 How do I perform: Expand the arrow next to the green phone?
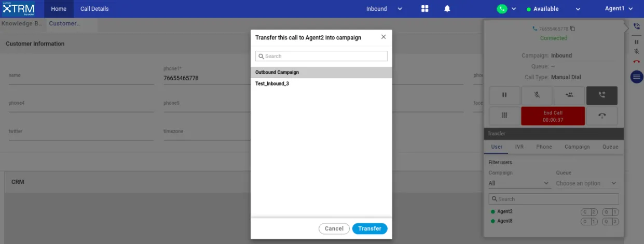[514, 9]
